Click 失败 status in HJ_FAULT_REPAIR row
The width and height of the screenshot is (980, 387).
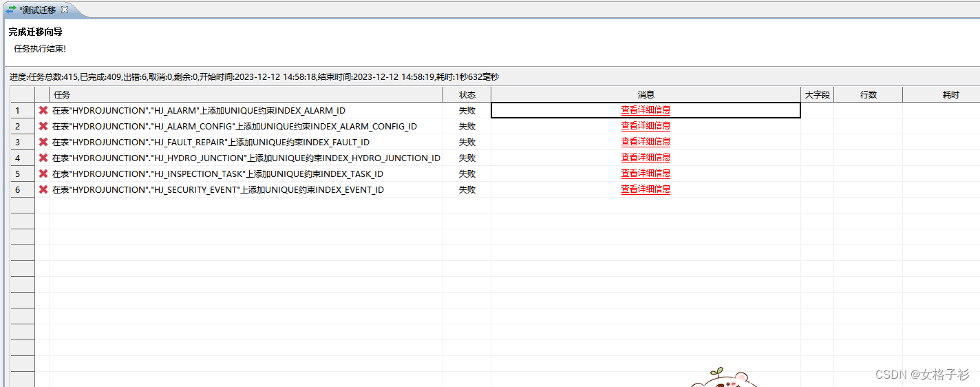(x=467, y=142)
